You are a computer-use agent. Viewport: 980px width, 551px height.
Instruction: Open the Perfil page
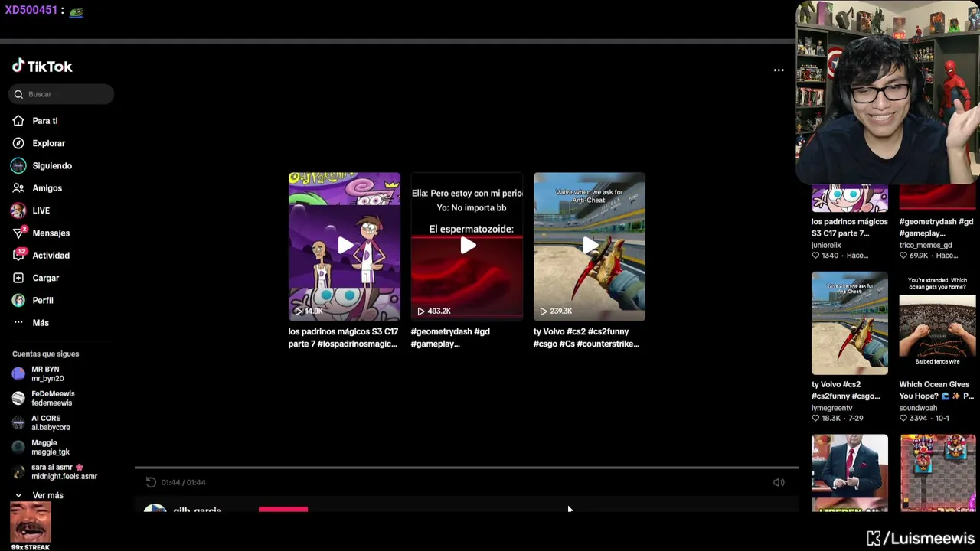pyautogui.click(x=43, y=300)
